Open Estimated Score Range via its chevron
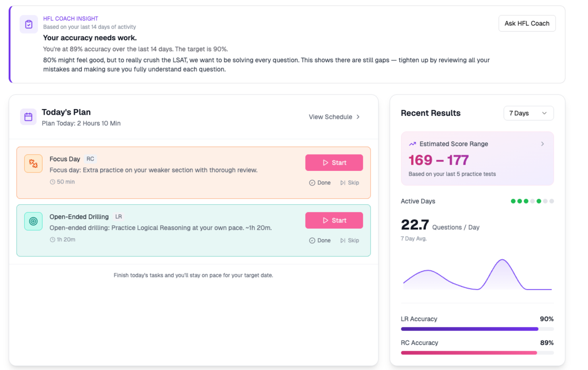The image size is (588, 370). [x=543, y=144]
